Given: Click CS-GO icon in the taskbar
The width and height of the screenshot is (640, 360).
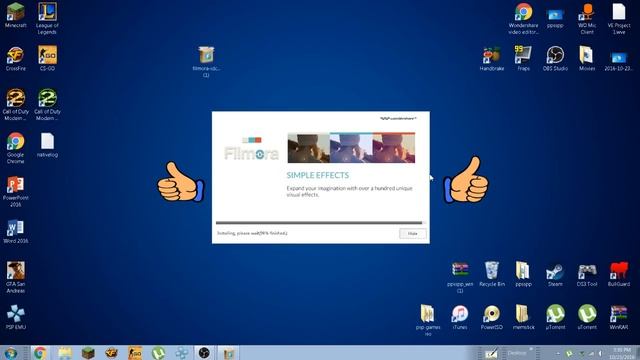Looking at the screenshot, I should (x=135, y=353).
